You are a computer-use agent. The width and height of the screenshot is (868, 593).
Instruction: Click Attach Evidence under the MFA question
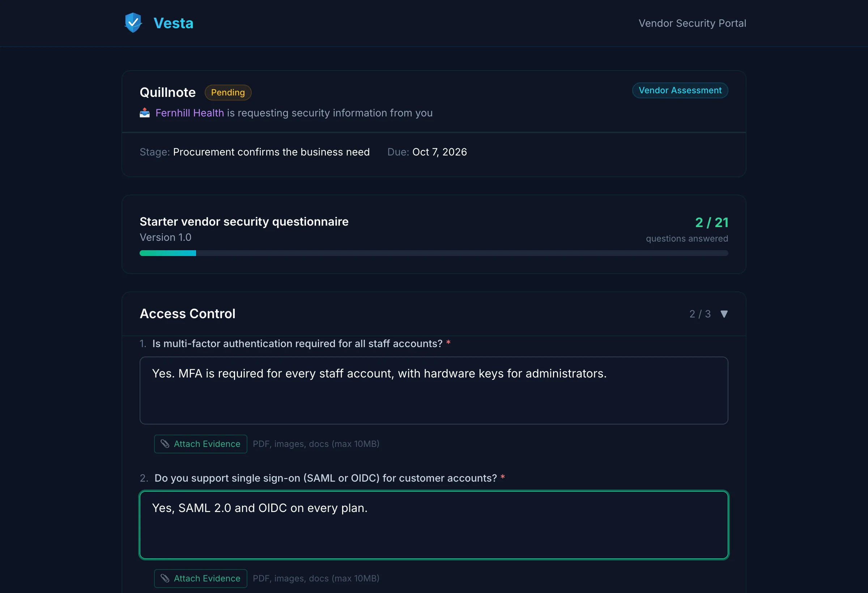(201, 444)
